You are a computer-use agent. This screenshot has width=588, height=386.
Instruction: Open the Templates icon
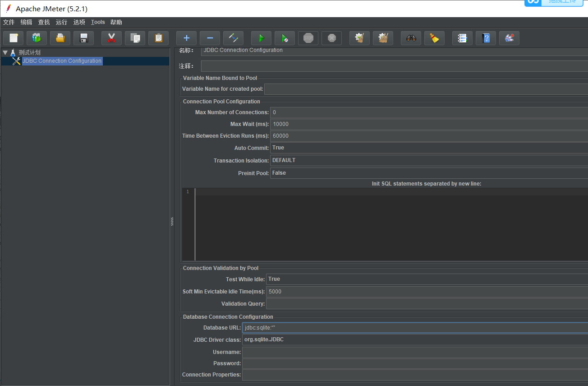[37, 38]
